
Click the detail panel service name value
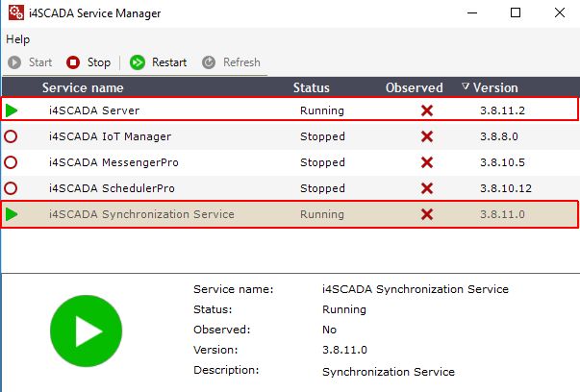point(416,289)
